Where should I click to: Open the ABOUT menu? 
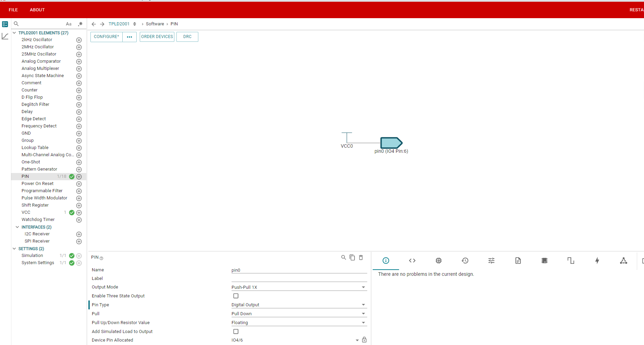37,10
